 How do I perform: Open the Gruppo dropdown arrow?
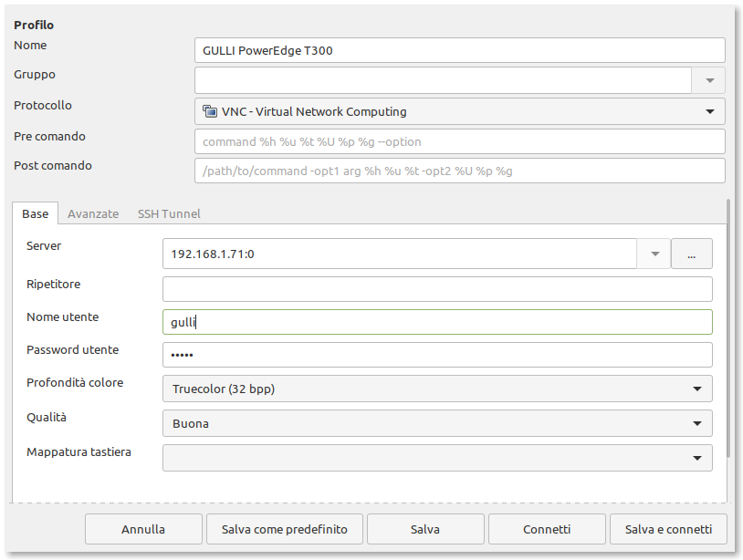pos(709,80)
